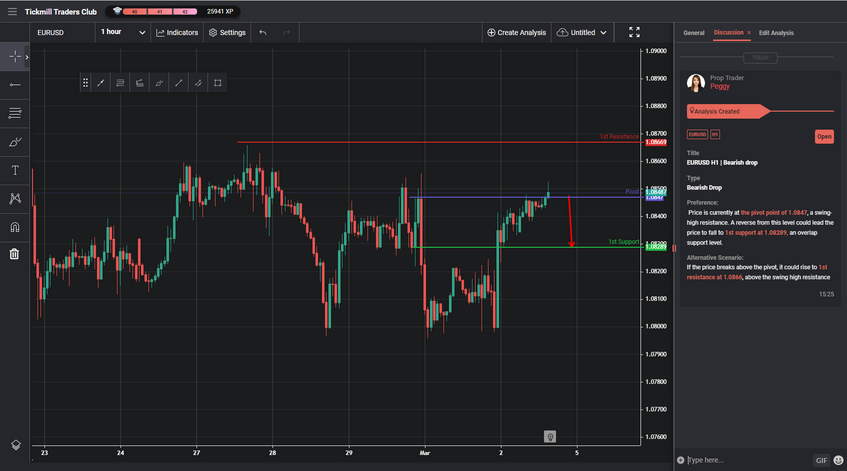Click the Analysis Created banner
847x471 pixels.
tap(727, 111)
